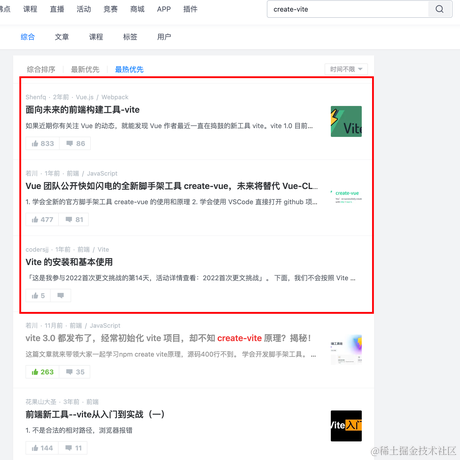Sort results by 最热优先
This screenshot has height=460, width=460.
129,69
